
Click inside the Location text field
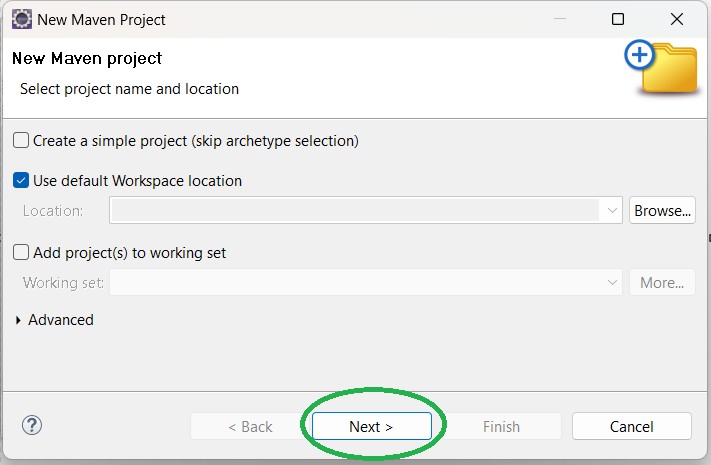355,211
